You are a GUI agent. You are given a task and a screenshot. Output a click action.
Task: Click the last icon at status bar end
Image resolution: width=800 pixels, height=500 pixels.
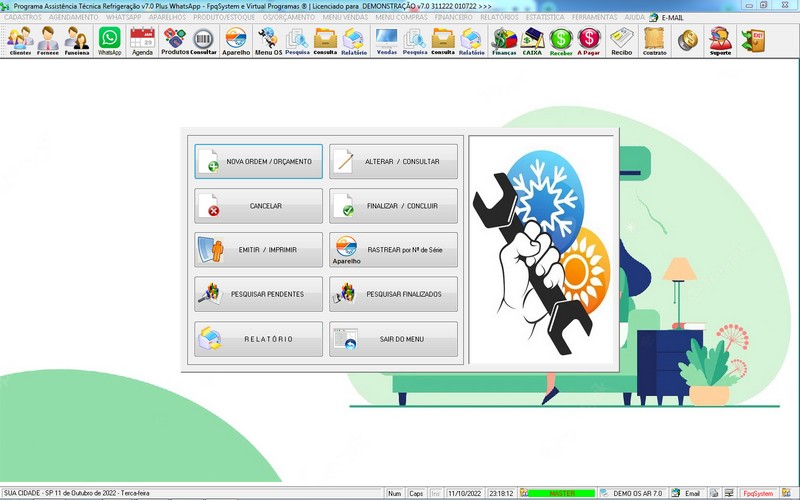[x=786, y=493]
